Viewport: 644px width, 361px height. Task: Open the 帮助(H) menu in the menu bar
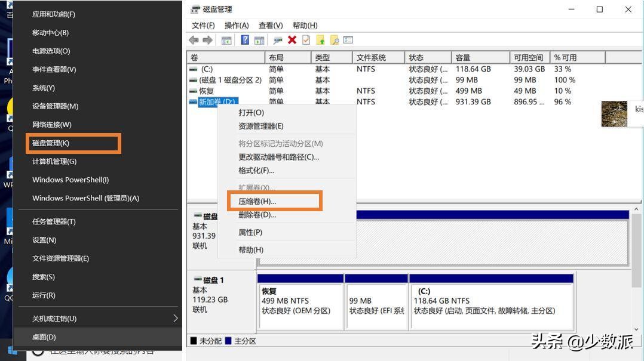(305, 25)
